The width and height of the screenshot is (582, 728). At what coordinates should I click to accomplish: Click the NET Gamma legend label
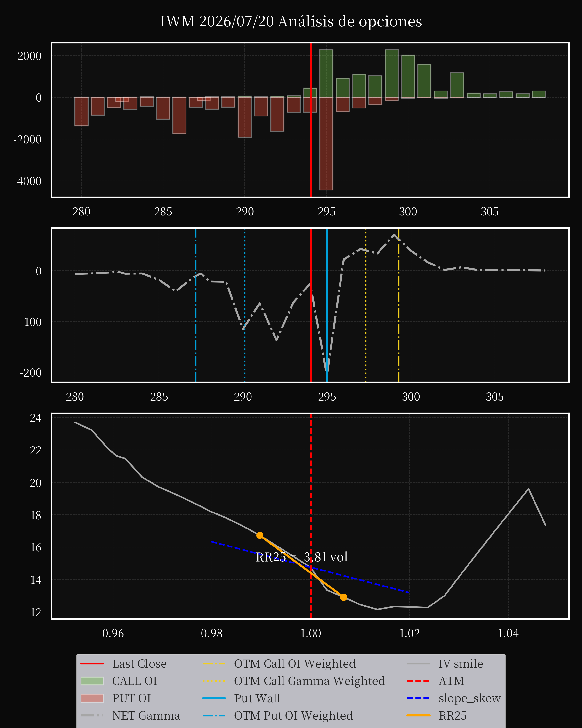(x=146, y=716)
